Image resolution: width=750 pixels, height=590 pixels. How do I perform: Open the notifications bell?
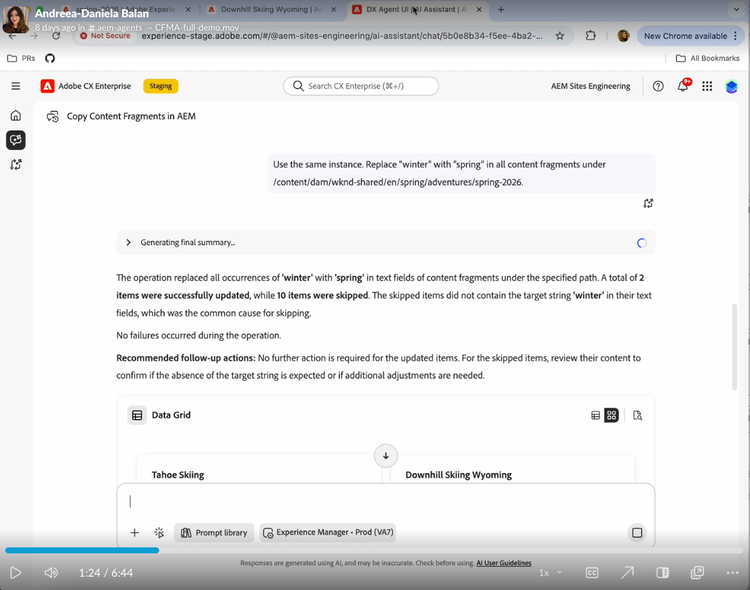click(x=683, y=86)
